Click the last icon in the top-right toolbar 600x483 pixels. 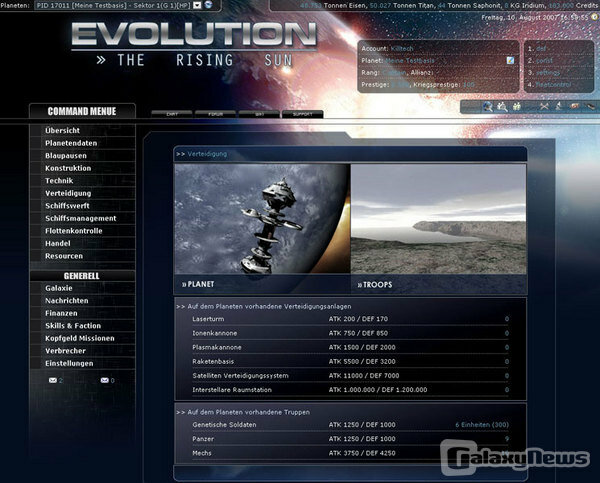pyautogui.click(x=590, y=106)
